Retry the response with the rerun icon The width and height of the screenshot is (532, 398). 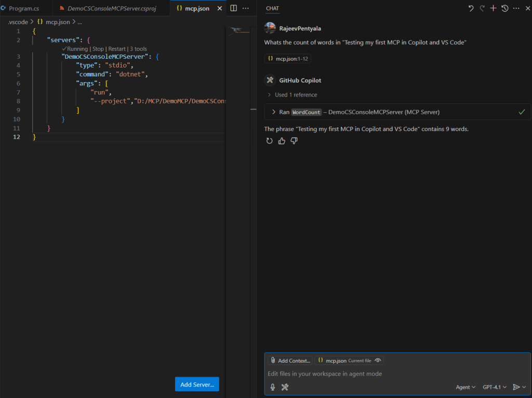[269, 141]
